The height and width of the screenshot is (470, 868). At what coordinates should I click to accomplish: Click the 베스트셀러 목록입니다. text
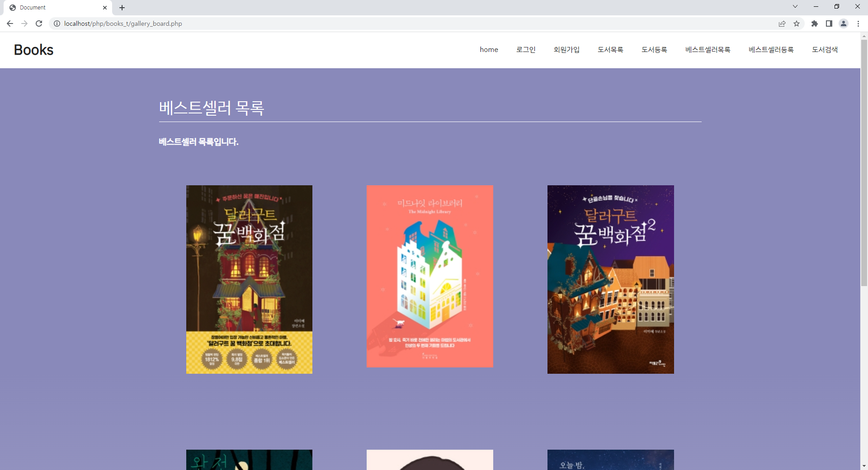click(198, 142)
